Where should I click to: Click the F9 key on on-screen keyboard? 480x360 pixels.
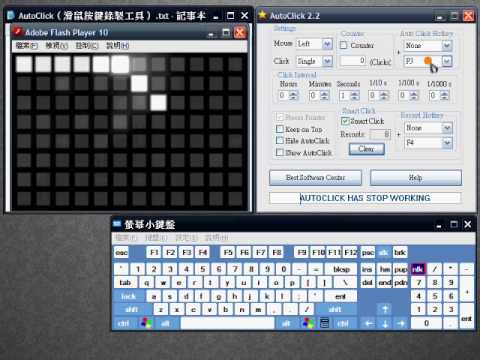tap(302, 253)
